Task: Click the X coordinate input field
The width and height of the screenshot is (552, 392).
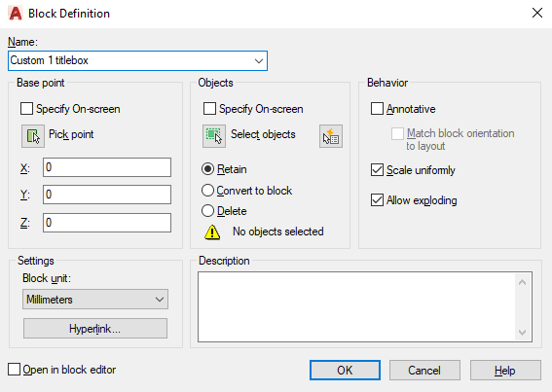Action: tap(107, 167)
